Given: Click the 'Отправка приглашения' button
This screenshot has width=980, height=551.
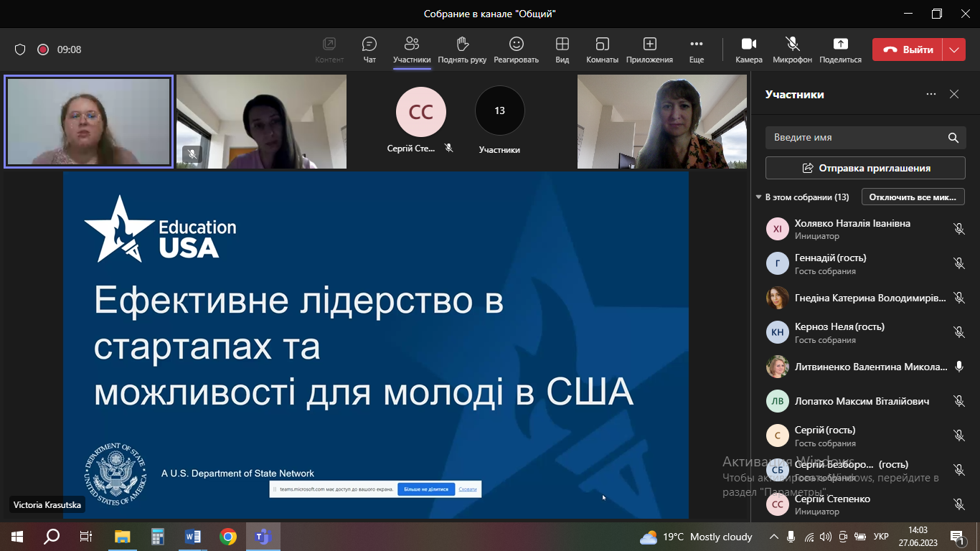Looking at the screenshot, I should click(864, 168).
